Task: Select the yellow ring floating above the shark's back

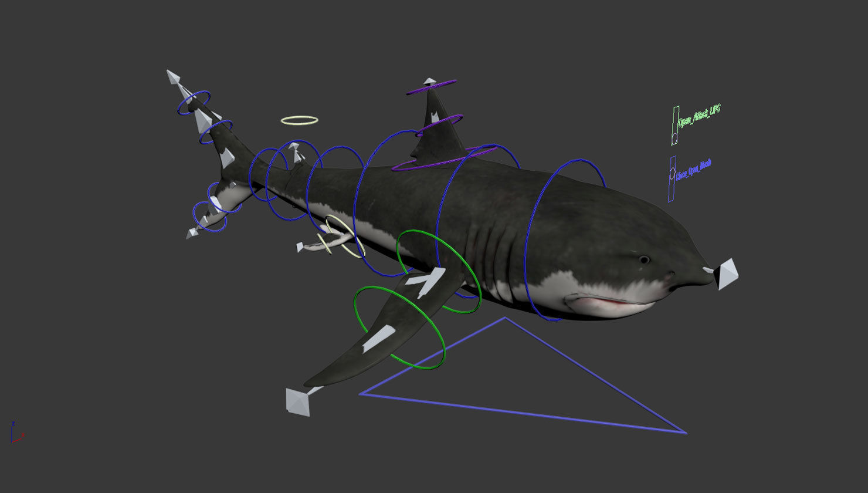Action: click(299, 120)
